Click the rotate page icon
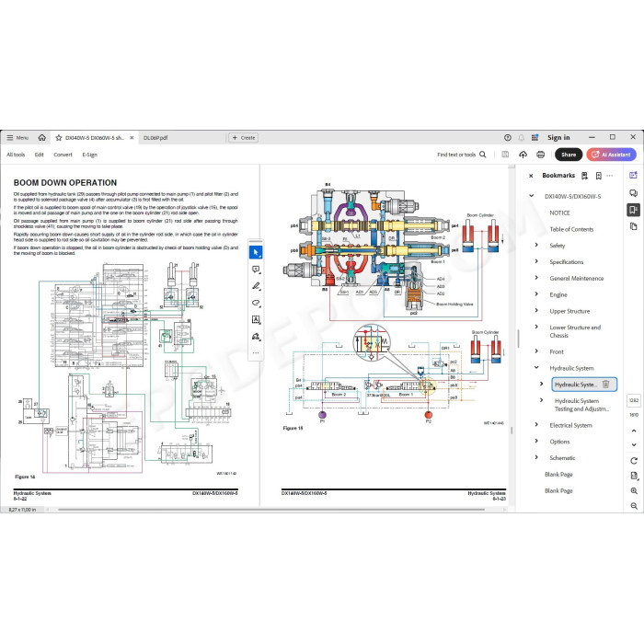The height and width of the screenshot is (644, 644). pos(634,460)
